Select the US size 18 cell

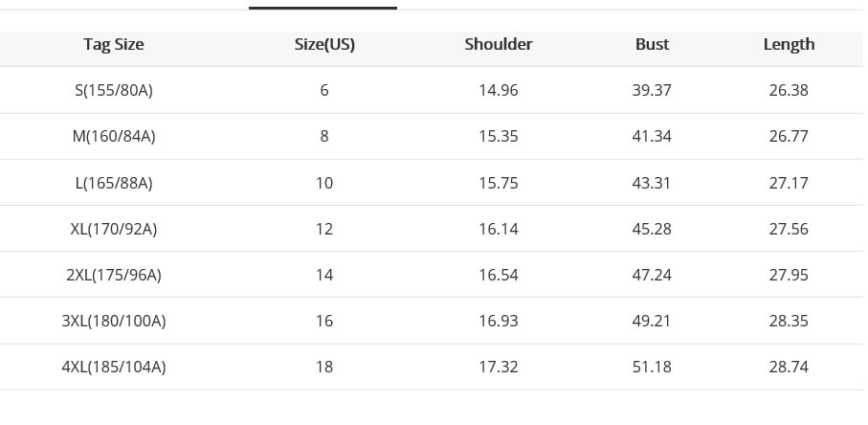click(x=324, y=367)
